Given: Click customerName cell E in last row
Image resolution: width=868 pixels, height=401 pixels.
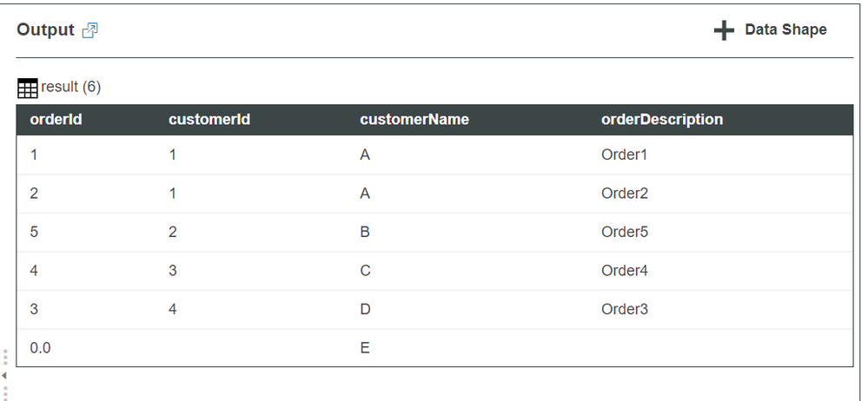Looking at the screenshot, I should (x=365, y=348).
